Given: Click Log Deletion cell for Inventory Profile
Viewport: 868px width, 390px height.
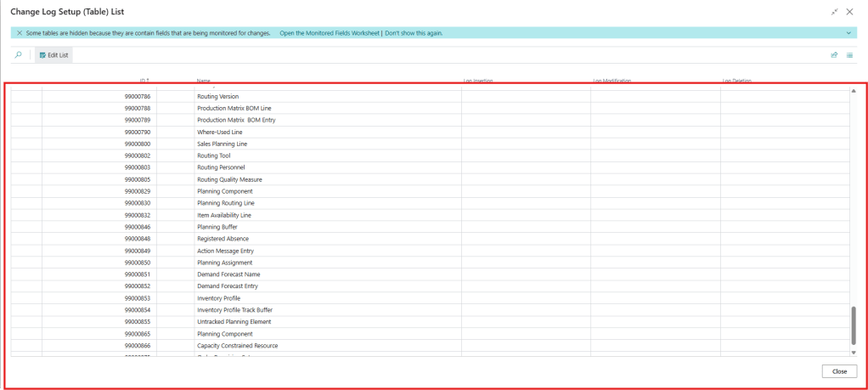Looking at the screenshot, I should [784, 298].
